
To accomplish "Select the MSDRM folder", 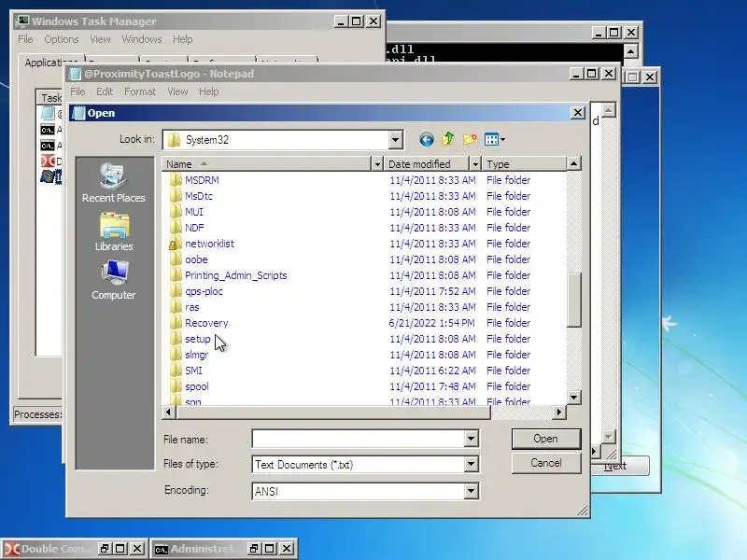I will coord(202,180).
